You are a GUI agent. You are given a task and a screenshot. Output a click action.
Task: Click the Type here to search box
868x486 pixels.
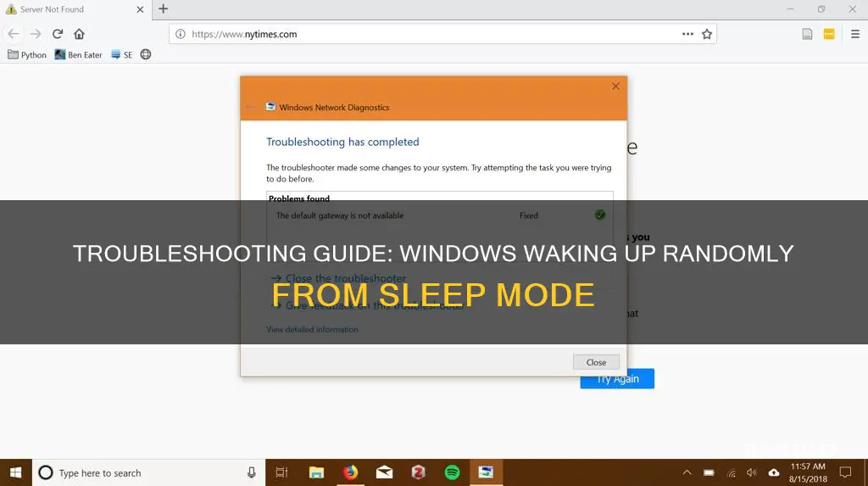[x=148, y=472]
